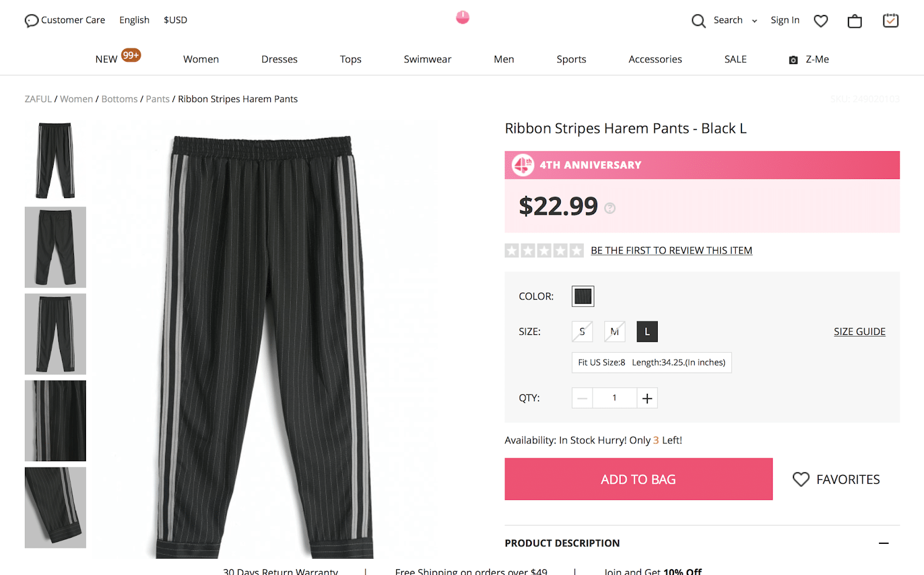Open the SALE menu item
The image size is (924, 575).
(735, 59)
